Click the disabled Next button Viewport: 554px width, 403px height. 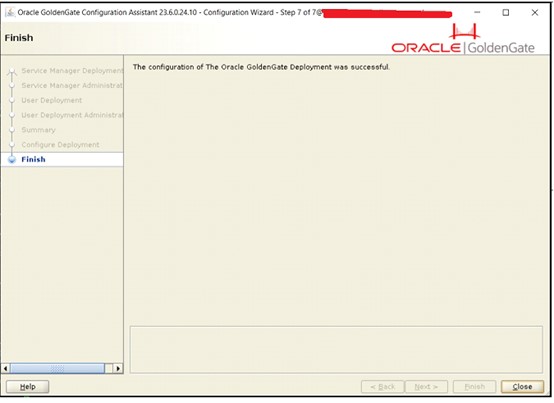(426, 387)
